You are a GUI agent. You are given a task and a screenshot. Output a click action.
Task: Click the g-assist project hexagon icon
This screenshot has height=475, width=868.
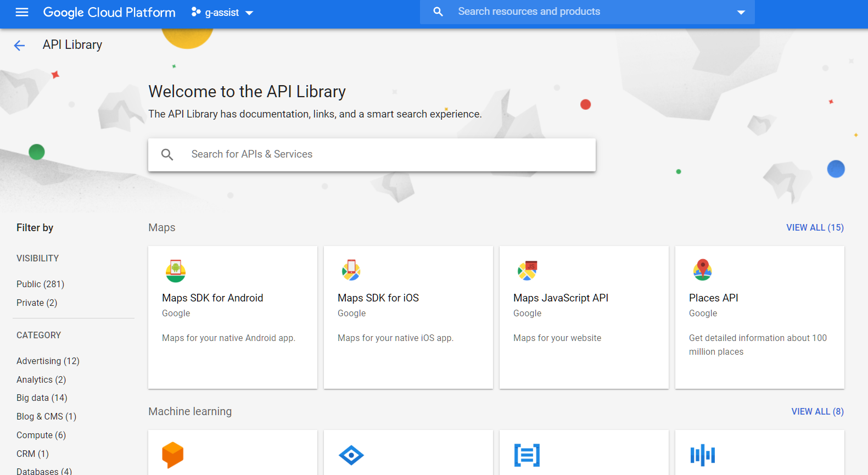[x=196, y=12]
